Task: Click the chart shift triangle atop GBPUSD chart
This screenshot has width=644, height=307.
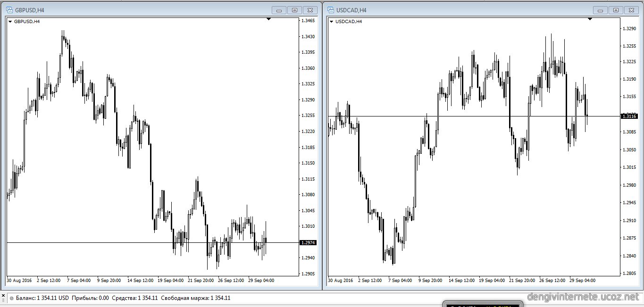Action: point(268,19)
